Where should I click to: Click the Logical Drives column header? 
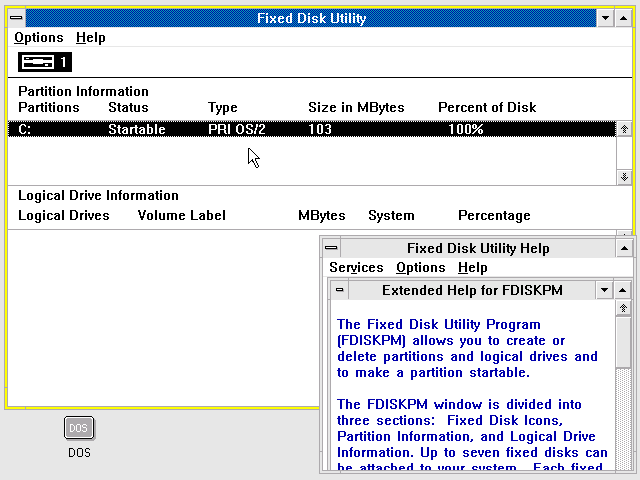(x=64, y=215)
